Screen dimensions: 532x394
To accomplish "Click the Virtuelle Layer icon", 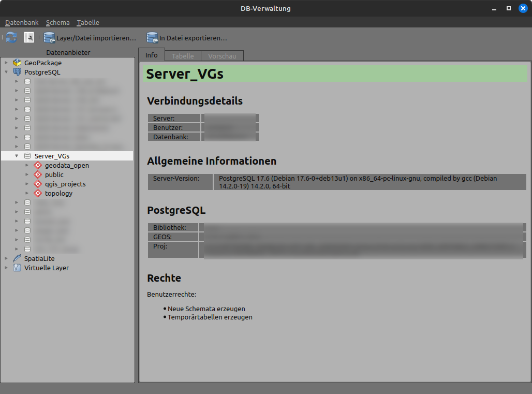I will point(17,268).
